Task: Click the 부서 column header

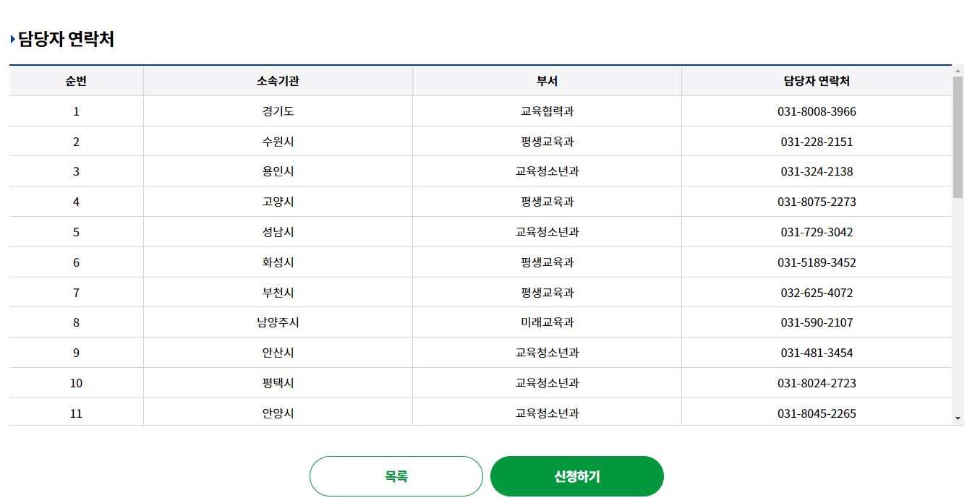Action: [x=547, y=81]
